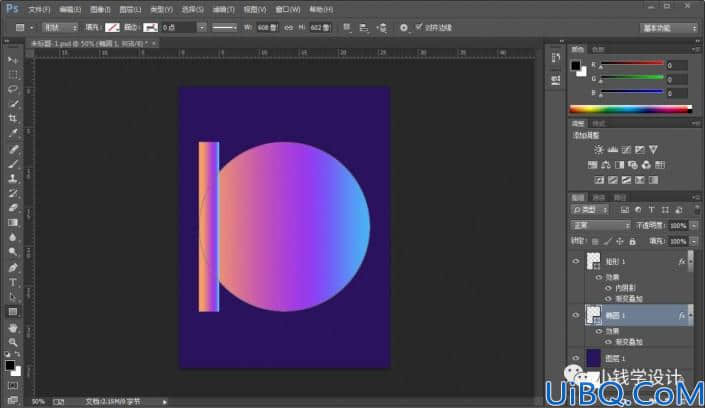Select the Pen tool
Image resolution: width=705 pixels, height=408 pixels.
pos(13,268)
